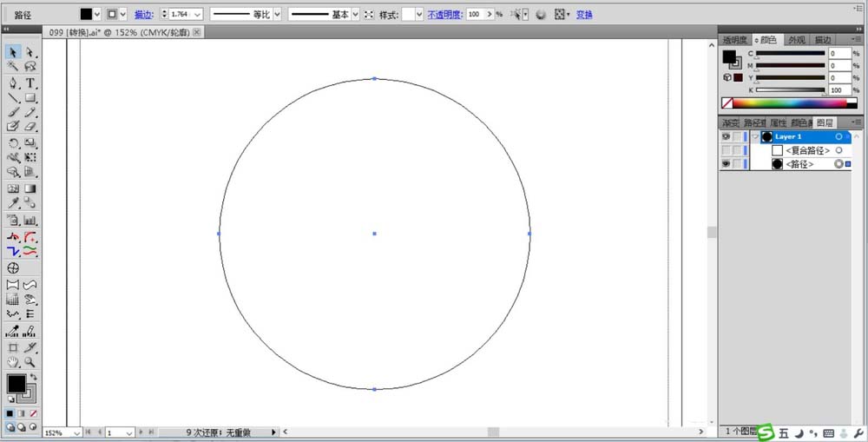This screenshot has width=868, height=442.
Task: Open the fill color dropdown in control bar
Action: pyautogui.click(x=98, y=15)
